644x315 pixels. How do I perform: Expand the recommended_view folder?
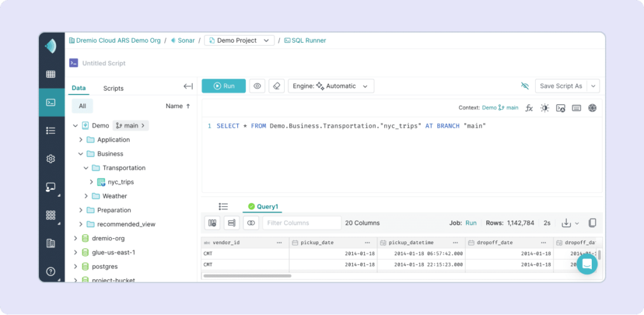[81, 224]
